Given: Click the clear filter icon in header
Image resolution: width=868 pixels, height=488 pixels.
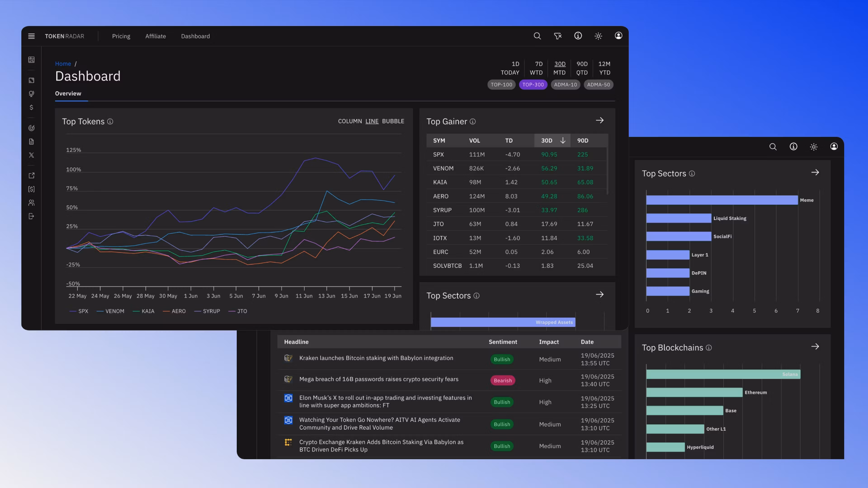Looking at the screenshot, I should (558, 36).
